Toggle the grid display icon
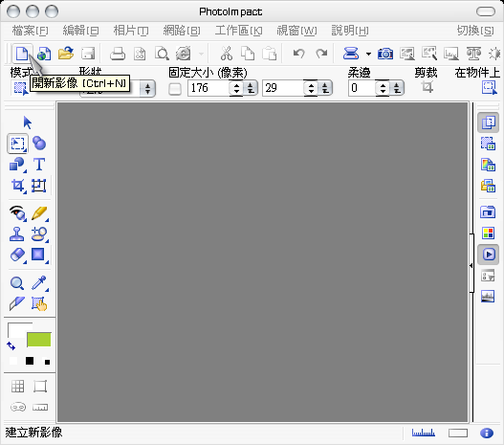The width and height of the screenshot is (504, 445). [17, 386]
